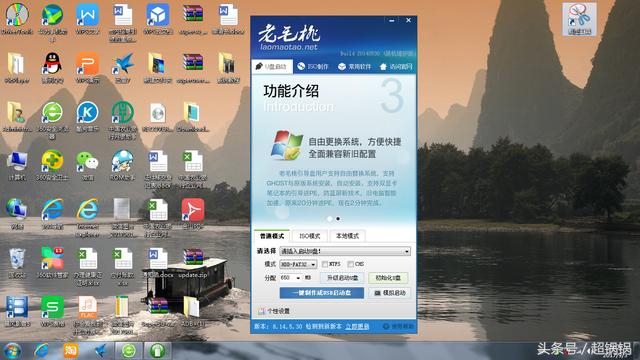Open 个性设置 personalization settings
Screen dimensions: 640x360
pos(274,311)
